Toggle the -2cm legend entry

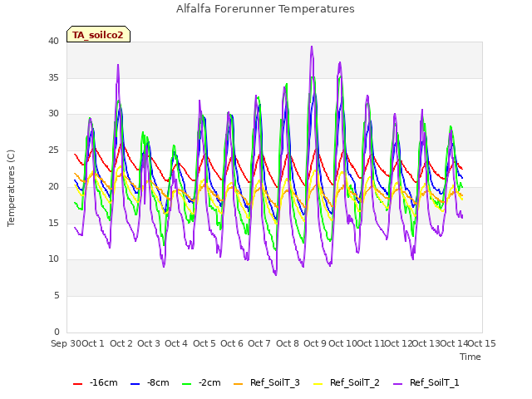pyautogui.click(x=201, y=383)
